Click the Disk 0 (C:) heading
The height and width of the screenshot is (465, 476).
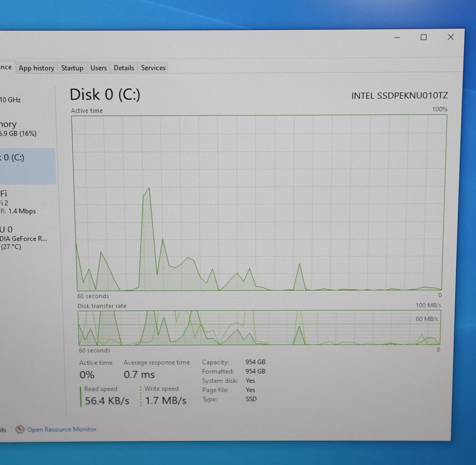tap(105, 95)
